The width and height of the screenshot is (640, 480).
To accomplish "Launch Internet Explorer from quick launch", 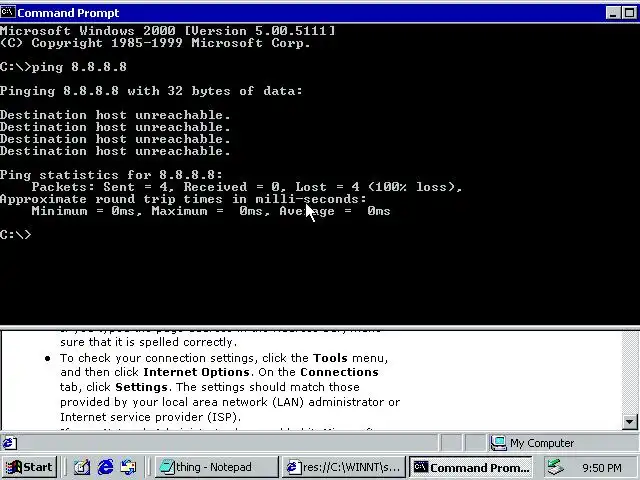I will 105,467.
